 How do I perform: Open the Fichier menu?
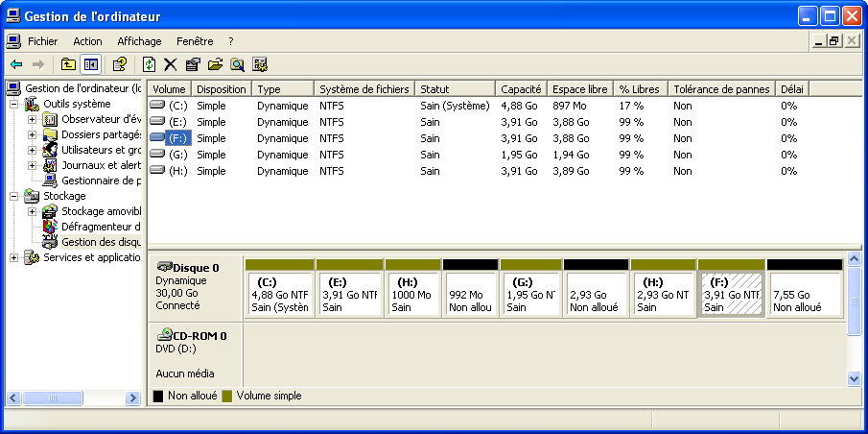point(42,41)
